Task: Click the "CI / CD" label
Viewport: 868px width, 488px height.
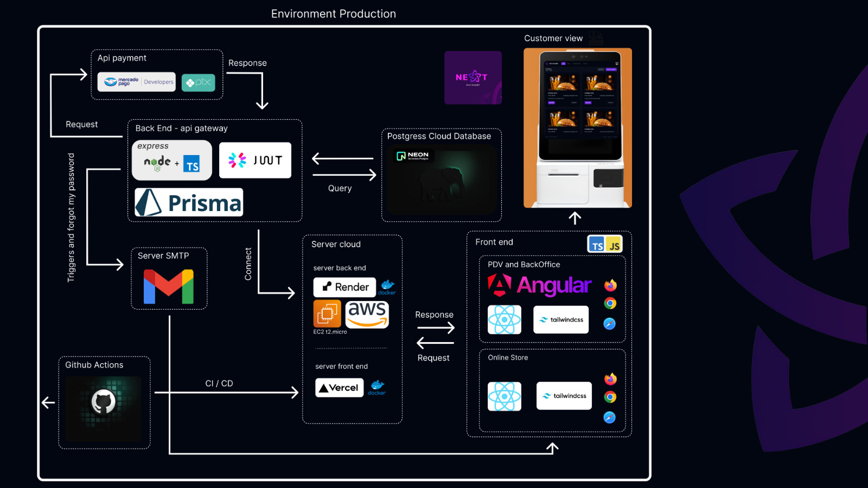Action: [x=219, y=384]
